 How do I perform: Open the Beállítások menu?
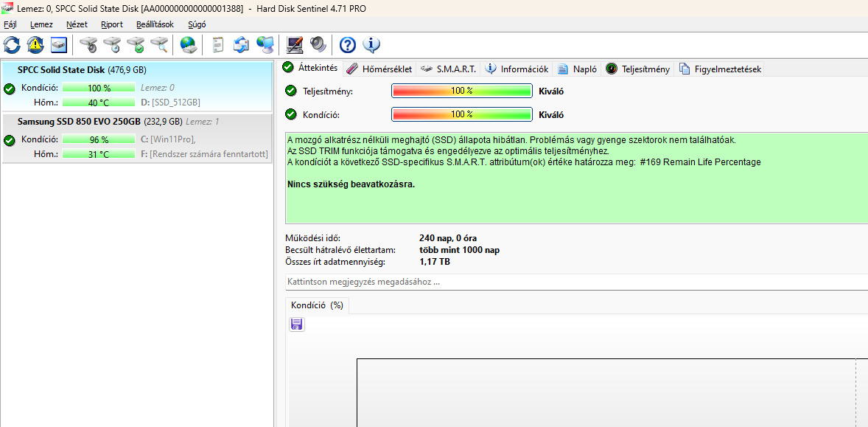[155, 24]
